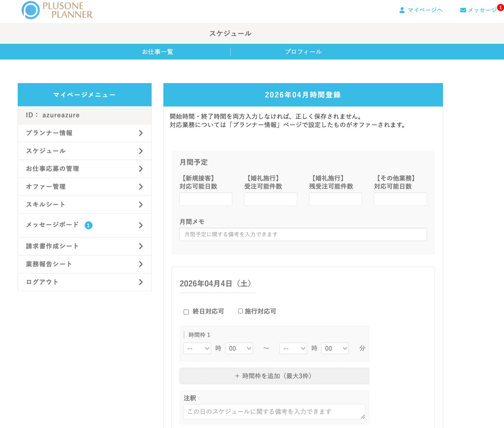This screenshot has width=504, height=428.
Task: Click the chevron on プランナー情報 row
Action: click(141, 133)
